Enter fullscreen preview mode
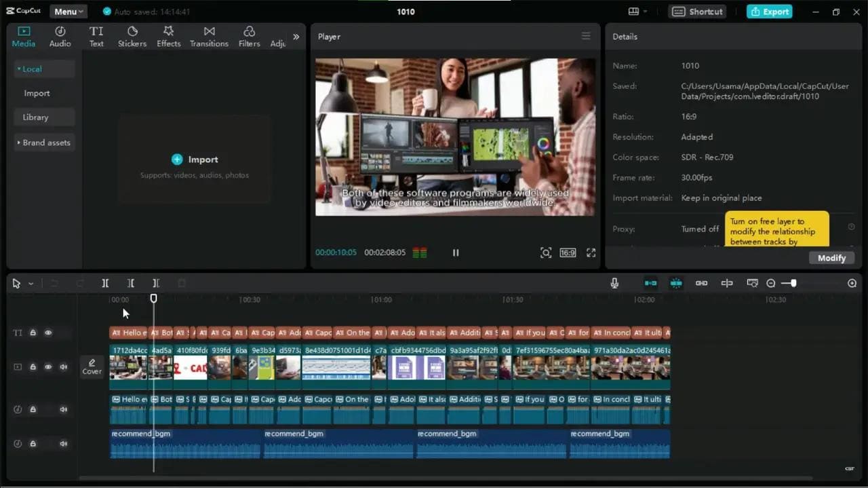This screenshot has width=868, height=488. point(591,252)
